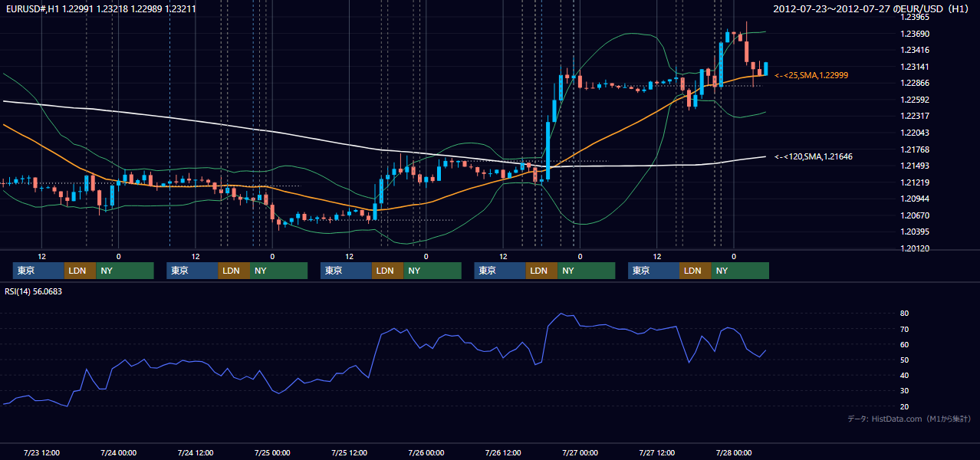Select the 2012-07-23〜2012-07-27 EUR/USD (H1) title
This screenshot has width=980, height=460.
[873, 8]
